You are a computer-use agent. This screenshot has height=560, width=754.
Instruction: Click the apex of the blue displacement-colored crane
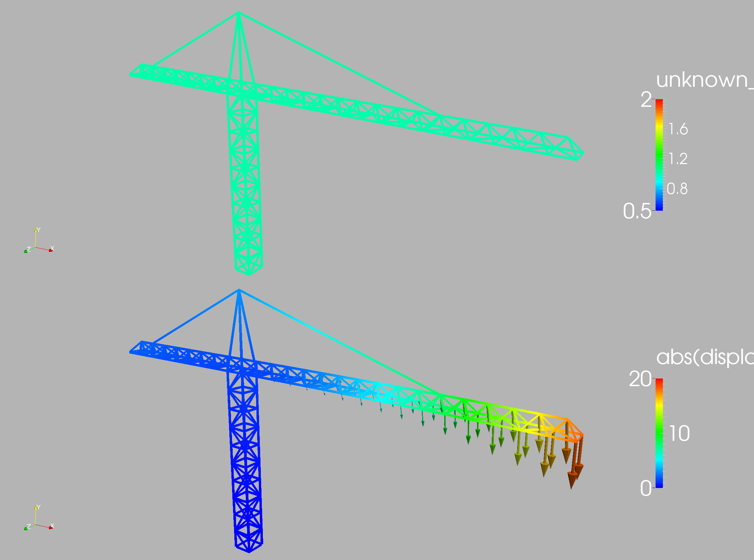pyautogui.click(x=239, y=290)
